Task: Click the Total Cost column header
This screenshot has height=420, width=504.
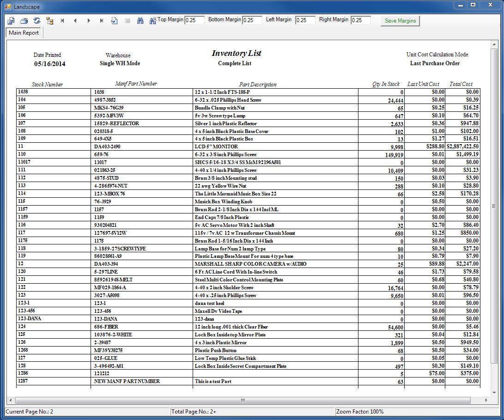Action: [461, 84]
